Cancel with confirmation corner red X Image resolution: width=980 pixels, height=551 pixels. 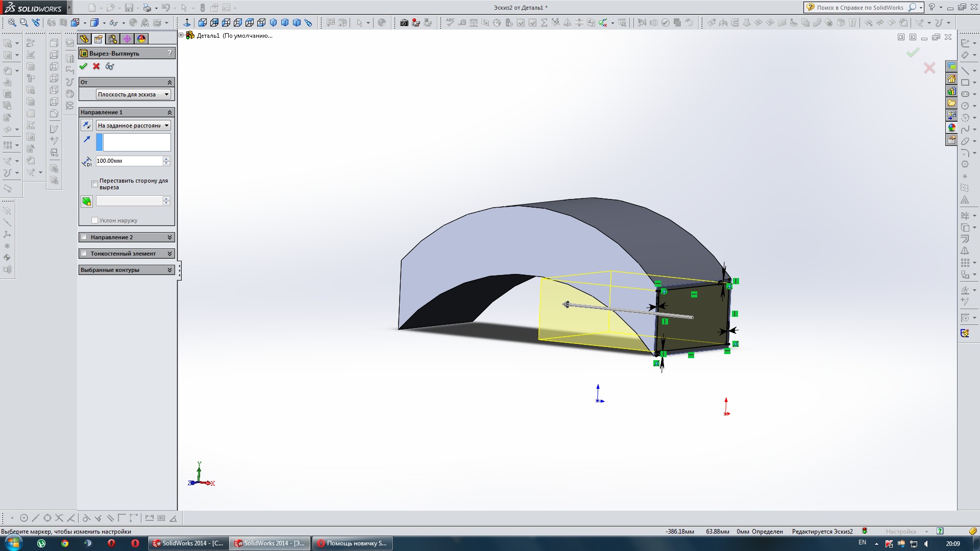929,68
